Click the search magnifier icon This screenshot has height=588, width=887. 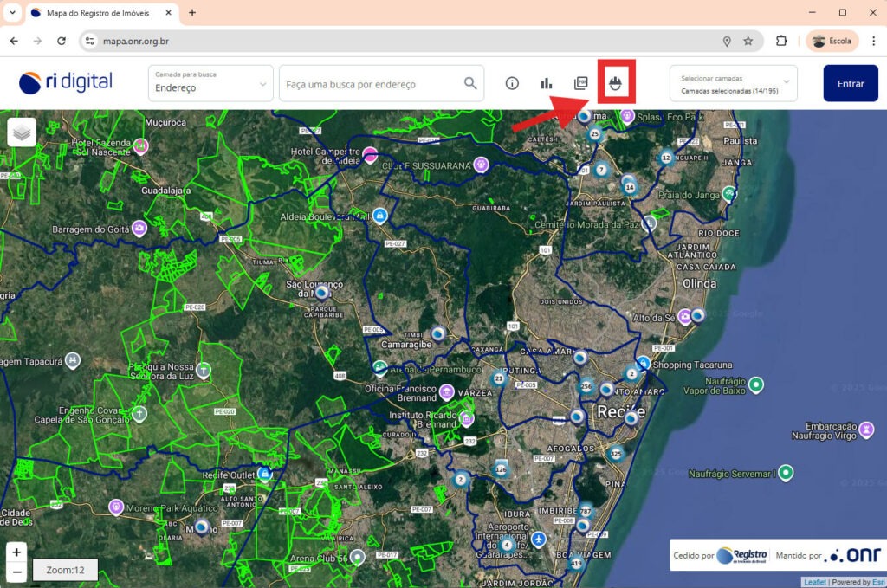click(470, 84)
